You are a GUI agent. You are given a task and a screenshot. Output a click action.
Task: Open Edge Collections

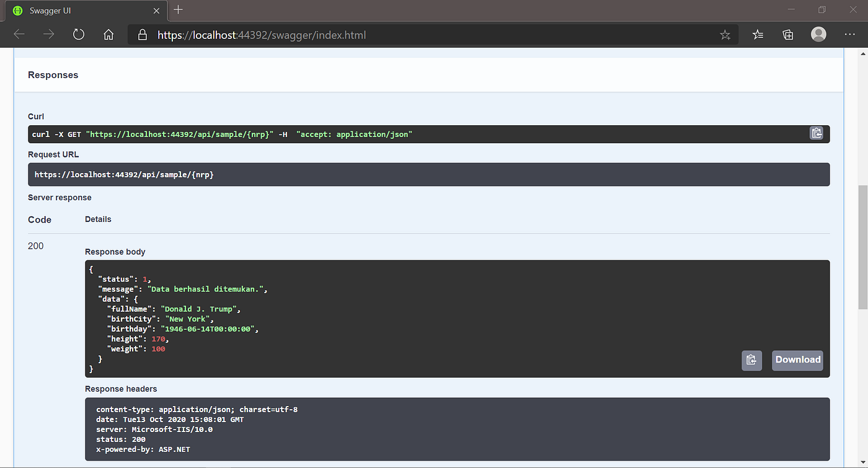point(787,35)
